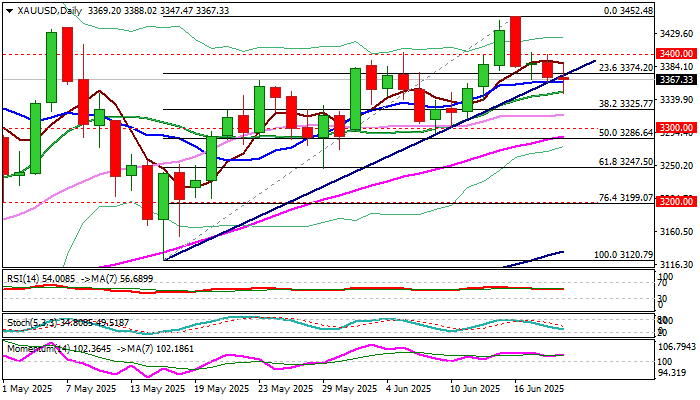Select the 50.0 3286.64 Fibonacci retracement label
Image resolution: width=700 pixels, height=400 pixels.
click(625, 133)
